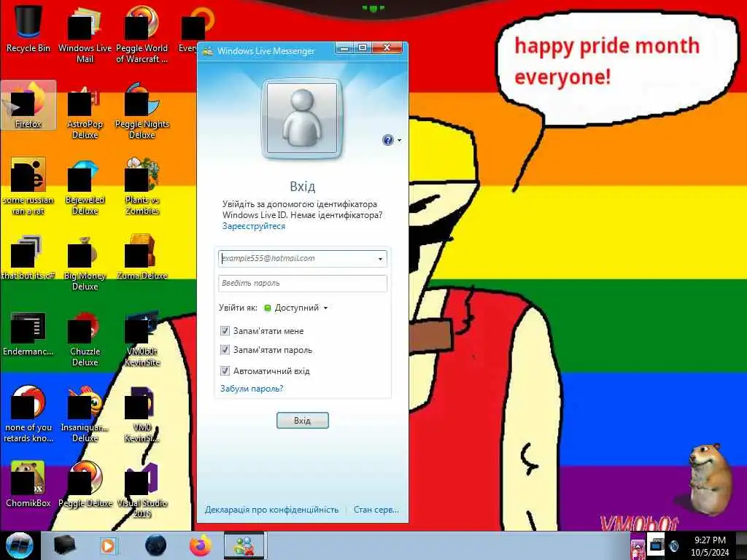Select the 'that but its c#' icon
The width and height of the screenshot is (747, 560).
coord(28,257)
